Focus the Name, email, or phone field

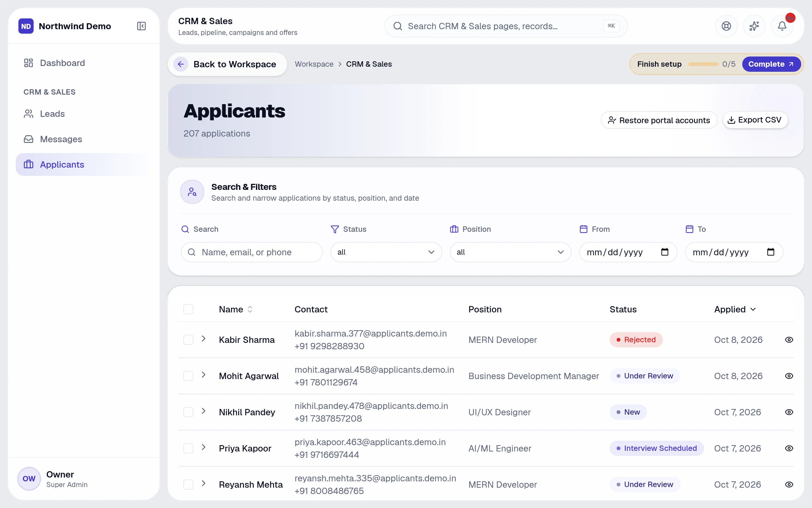coord(252,252)
